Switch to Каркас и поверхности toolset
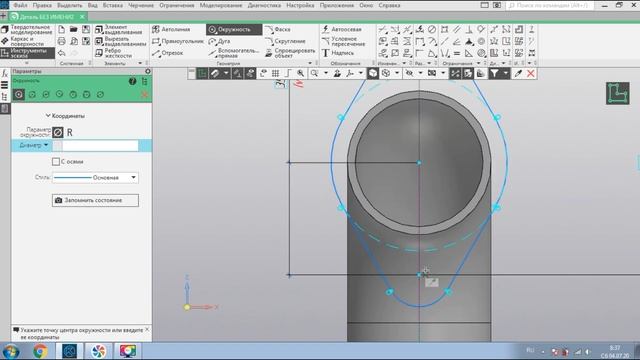The height and width of the screenshot is (360, 640). point(27,41)
